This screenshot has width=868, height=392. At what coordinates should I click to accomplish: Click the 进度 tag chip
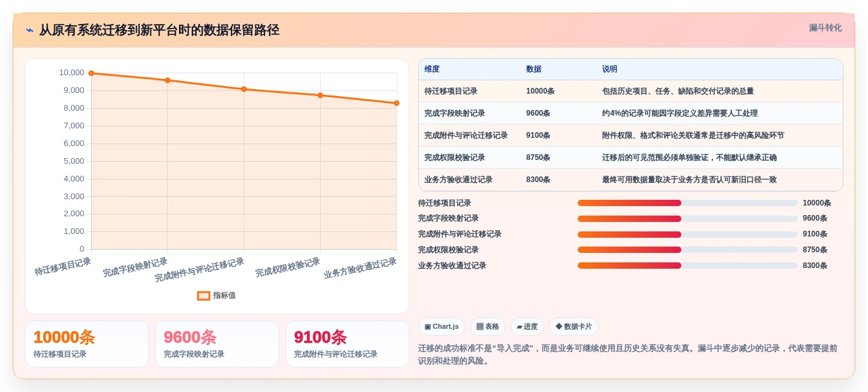coord(527,327)
